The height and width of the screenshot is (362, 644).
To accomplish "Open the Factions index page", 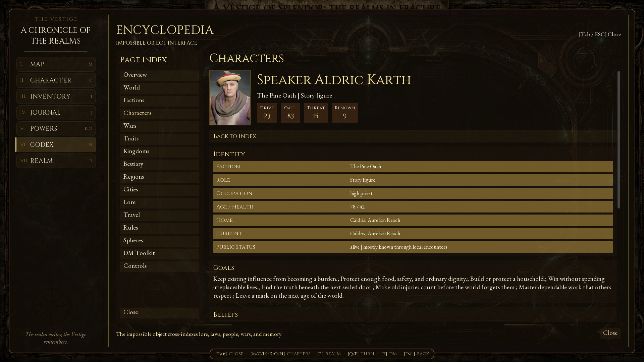I will pos(159,101).
